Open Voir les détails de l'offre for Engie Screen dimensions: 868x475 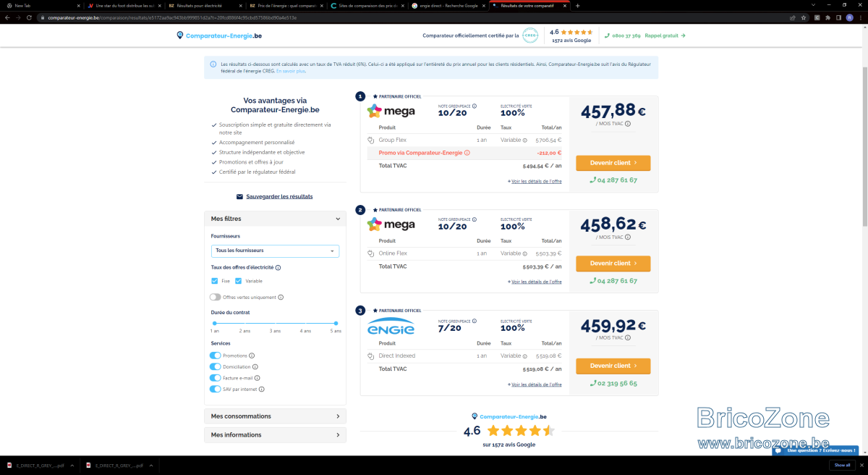coord(536,384)
